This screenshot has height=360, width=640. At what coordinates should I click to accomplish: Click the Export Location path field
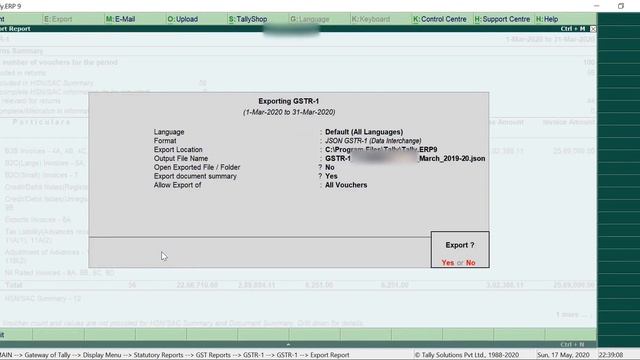click(381, 150)
